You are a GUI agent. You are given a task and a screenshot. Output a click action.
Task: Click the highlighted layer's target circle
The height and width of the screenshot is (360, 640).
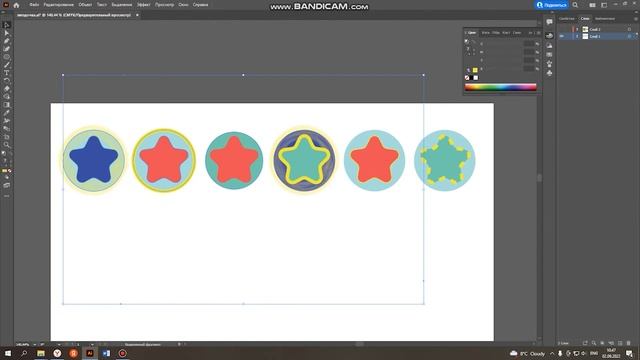click(629, 36)
